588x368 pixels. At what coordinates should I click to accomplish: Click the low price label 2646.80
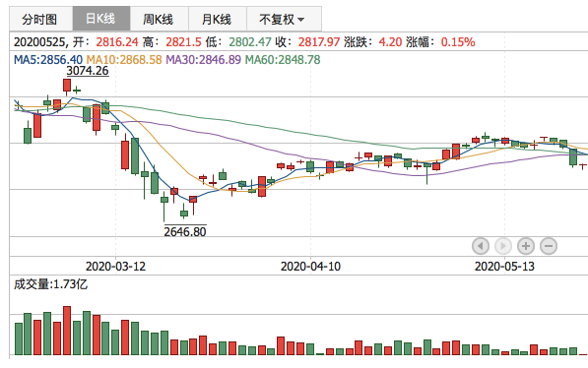tap(185, 231)
